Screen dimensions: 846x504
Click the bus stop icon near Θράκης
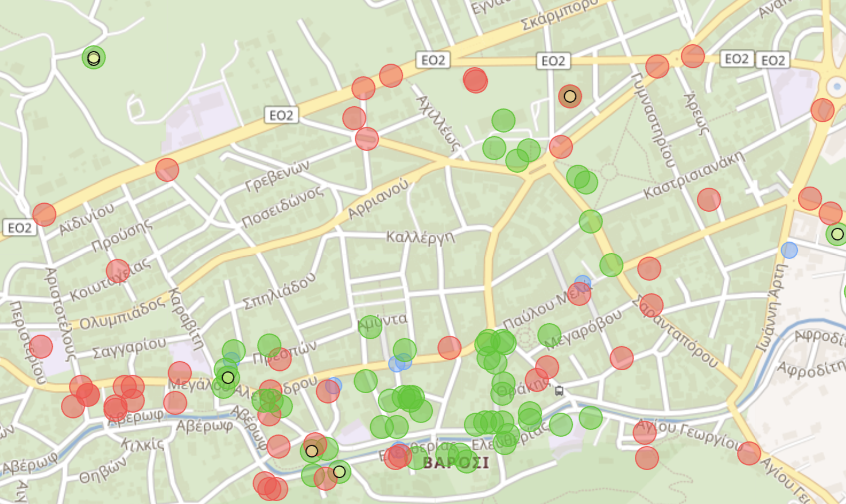coord(559,391)
